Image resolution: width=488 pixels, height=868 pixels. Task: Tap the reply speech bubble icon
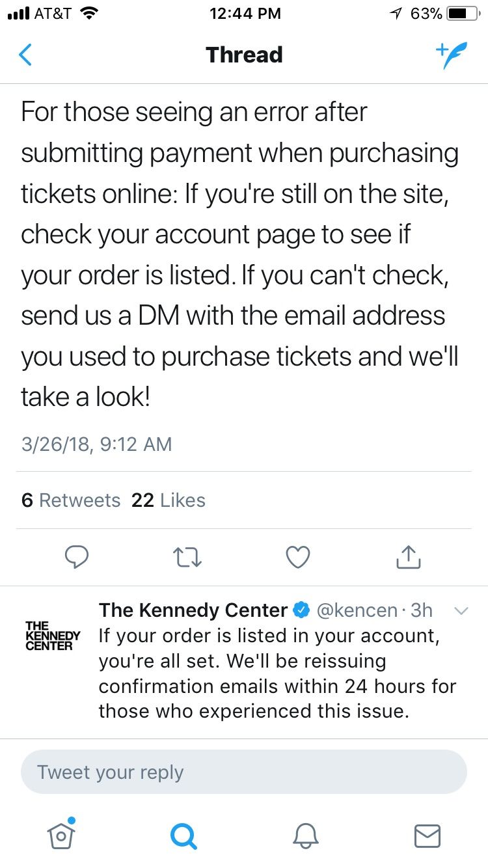(77, 556)
